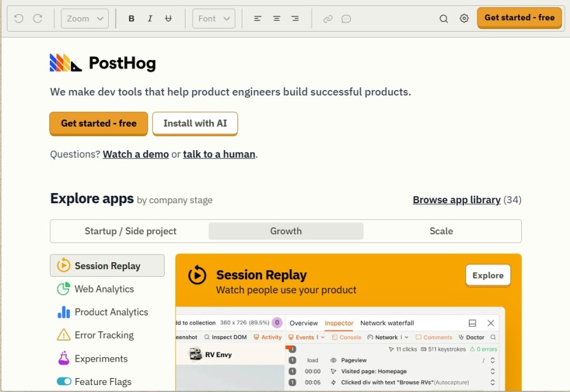Toggle italic text formatting
Viewport: 570px width, 392px height.
[x=150, y=18]
